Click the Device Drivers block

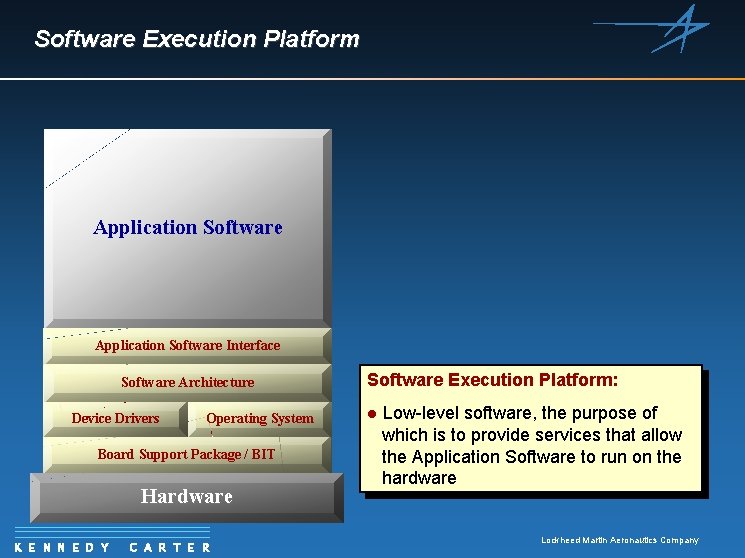pyautogui.click(x=115, y=419)
